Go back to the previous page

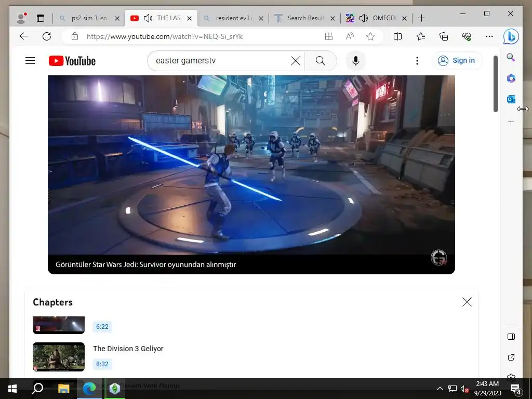[24, 36]
